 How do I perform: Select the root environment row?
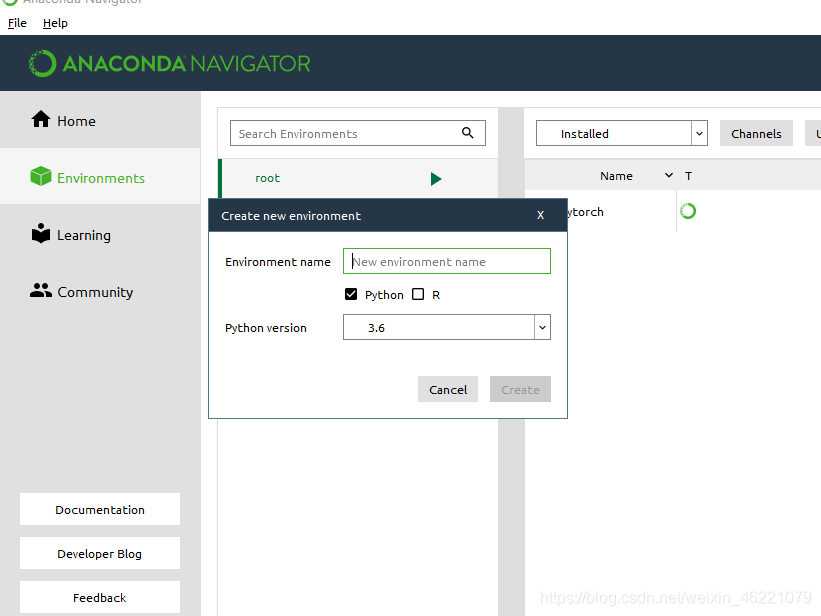358,178
